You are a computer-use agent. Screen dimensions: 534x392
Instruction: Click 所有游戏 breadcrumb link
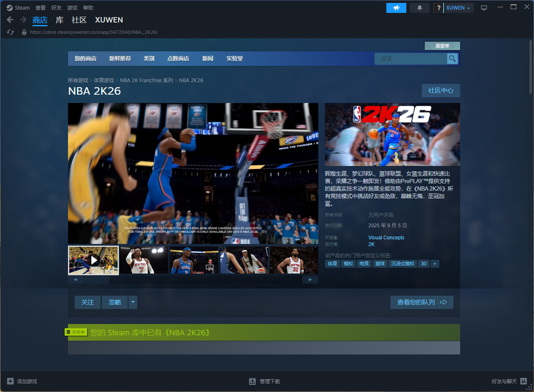(x=78, y=81)
